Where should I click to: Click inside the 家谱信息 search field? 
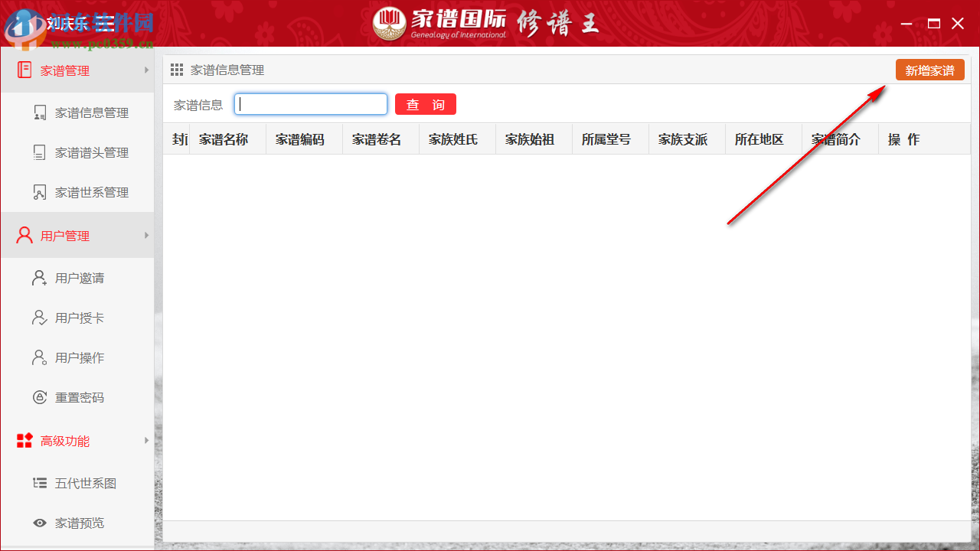[310, 104]
